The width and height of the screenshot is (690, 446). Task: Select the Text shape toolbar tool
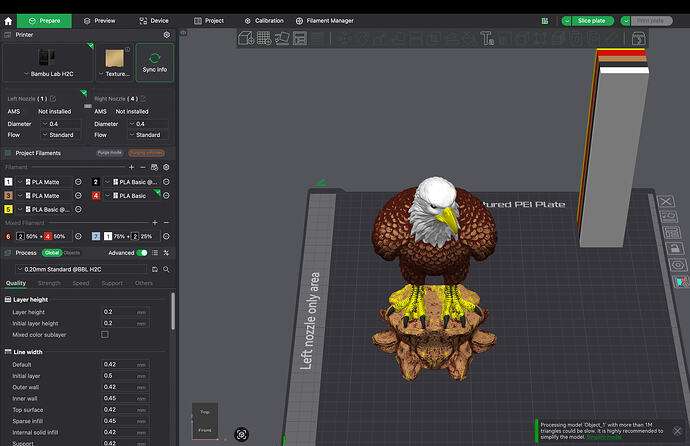[487, 38]
